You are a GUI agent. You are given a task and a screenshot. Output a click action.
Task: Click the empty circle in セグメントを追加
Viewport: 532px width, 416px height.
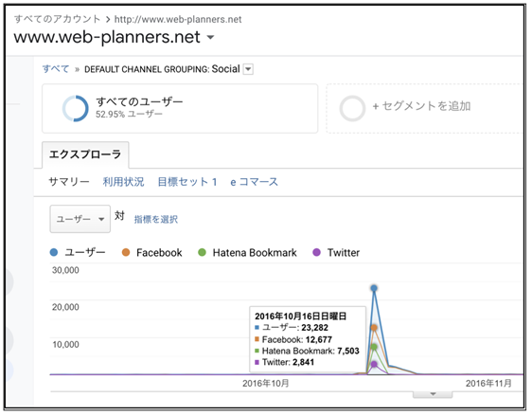click(352, 108)
